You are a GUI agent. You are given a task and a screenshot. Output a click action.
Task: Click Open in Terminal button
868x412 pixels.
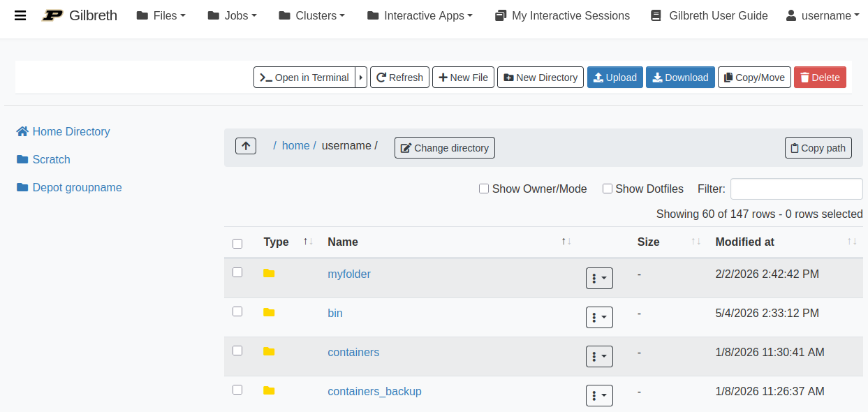click(x=304, y=78)
